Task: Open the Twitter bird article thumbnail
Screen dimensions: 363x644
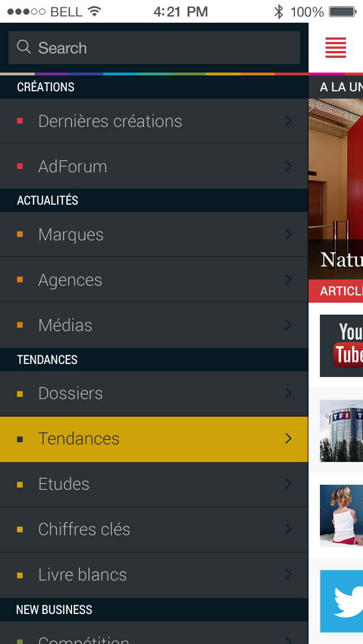Action: pos(341,601)
